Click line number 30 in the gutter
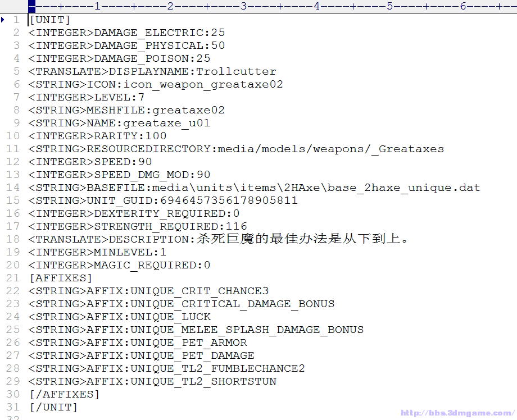The width and height of the screenshot is (517, 420). (13, 394)
